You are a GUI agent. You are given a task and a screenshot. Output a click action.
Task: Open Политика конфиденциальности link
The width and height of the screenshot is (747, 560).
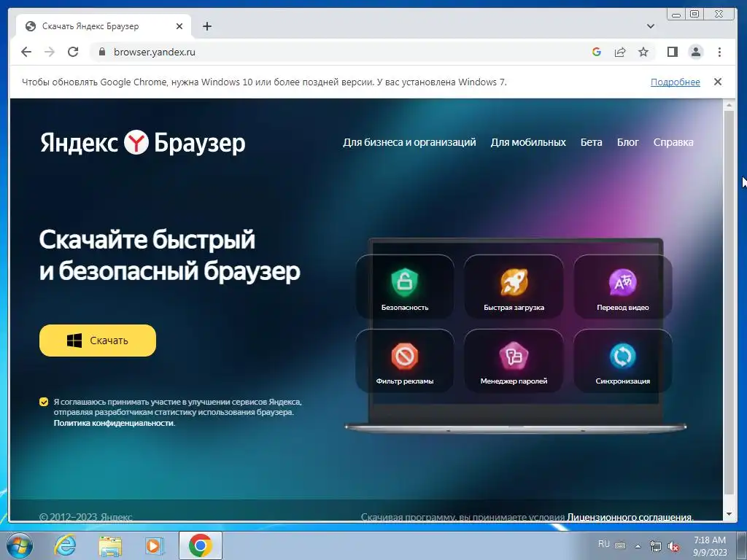tap(113, 423)
